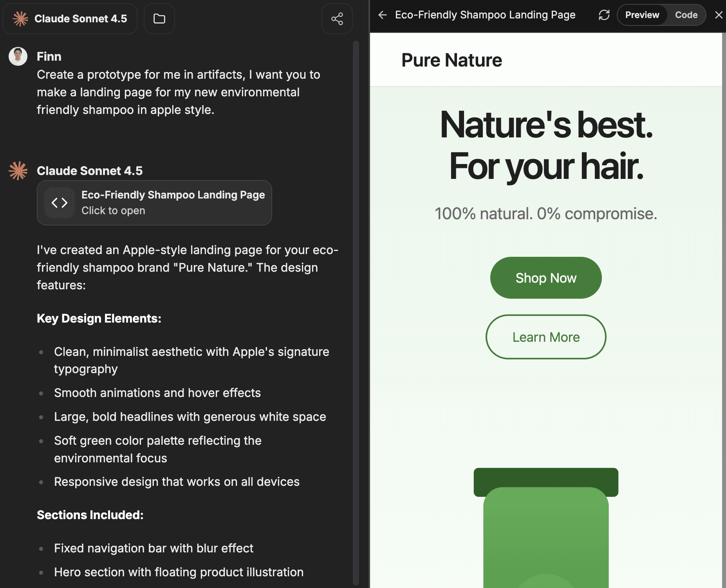Click the folder icon in top bar
Image resolution: width=726 pixels, height=588 pixels.
[159, 18]
